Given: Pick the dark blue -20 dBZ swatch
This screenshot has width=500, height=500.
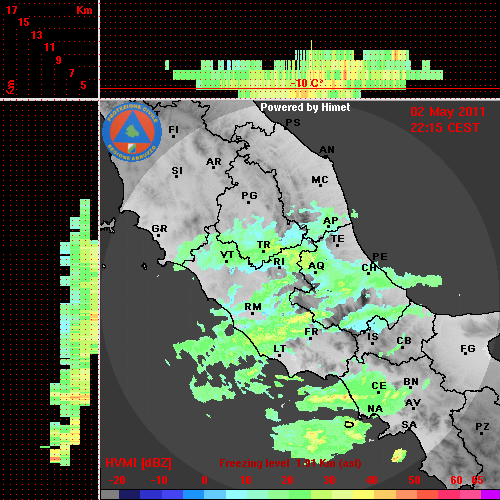Looking at the screenshot, I should point(129,494).
